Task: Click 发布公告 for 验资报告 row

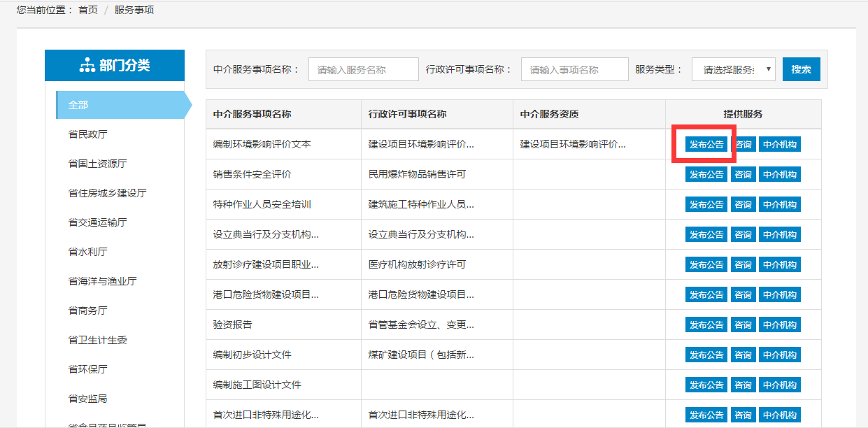Action: click(706, 325)
